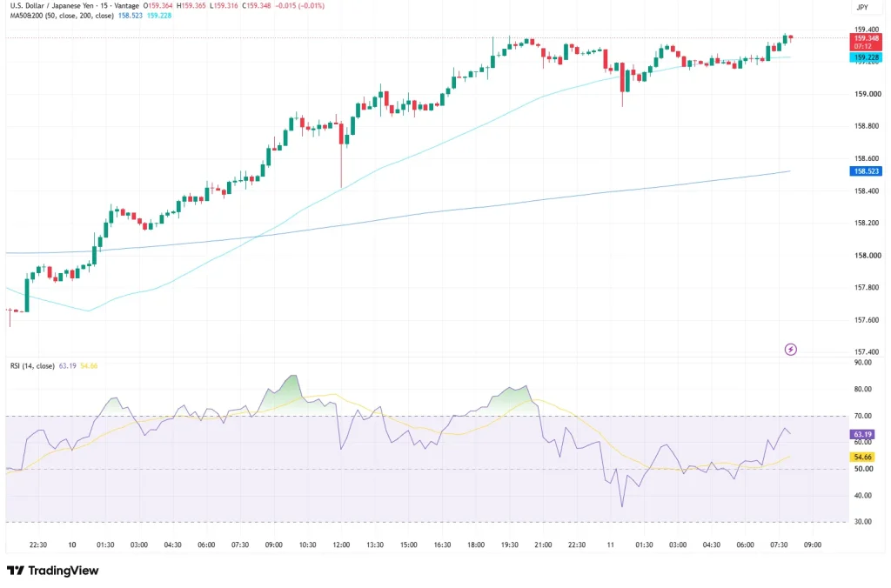
Task: Click the 157.600 price axis tick
Action: tap(868, 320)
